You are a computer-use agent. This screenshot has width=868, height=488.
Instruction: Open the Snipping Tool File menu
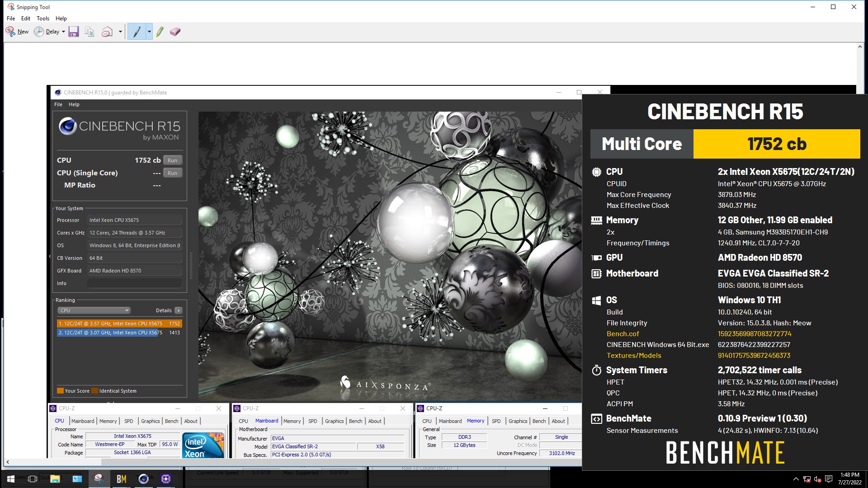click(x=11, y=19)
